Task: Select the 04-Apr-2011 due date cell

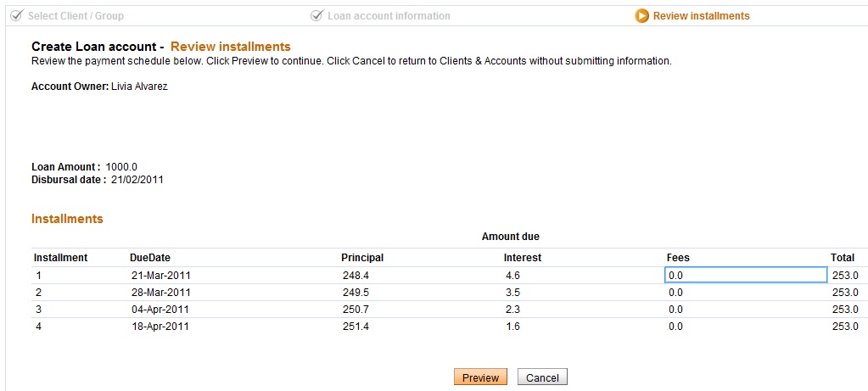Action: (x=160, y=310)
